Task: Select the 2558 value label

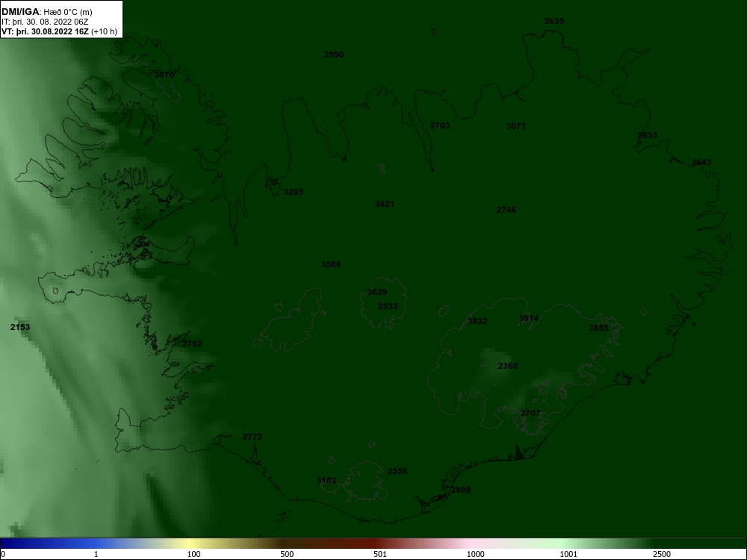Action: pos(397,471)
